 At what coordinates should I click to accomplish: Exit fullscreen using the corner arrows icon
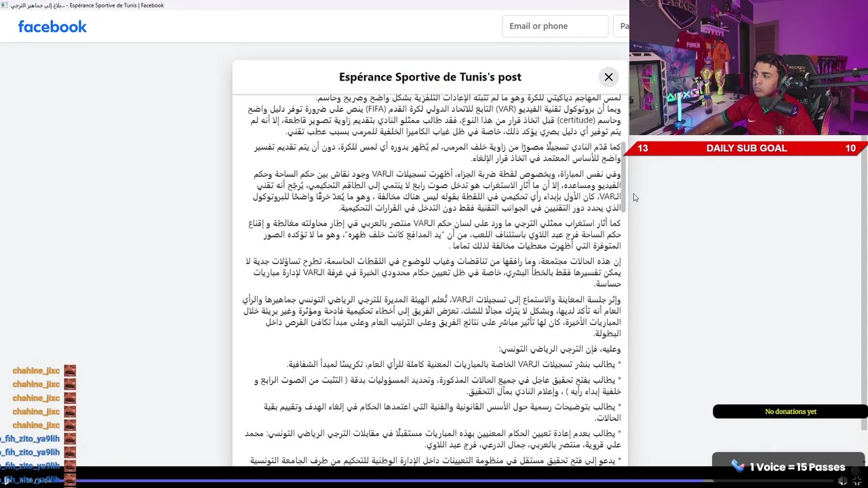coord(857,481)
